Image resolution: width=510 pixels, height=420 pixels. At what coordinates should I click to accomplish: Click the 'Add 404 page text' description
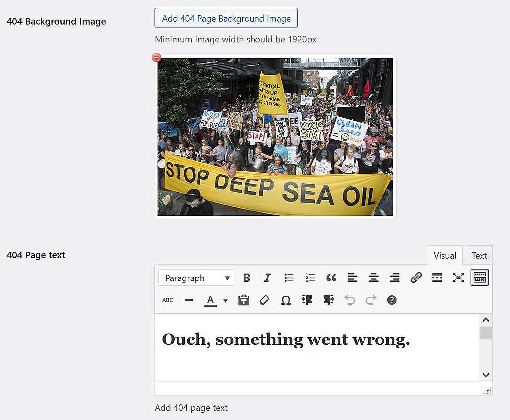(191, 408)
